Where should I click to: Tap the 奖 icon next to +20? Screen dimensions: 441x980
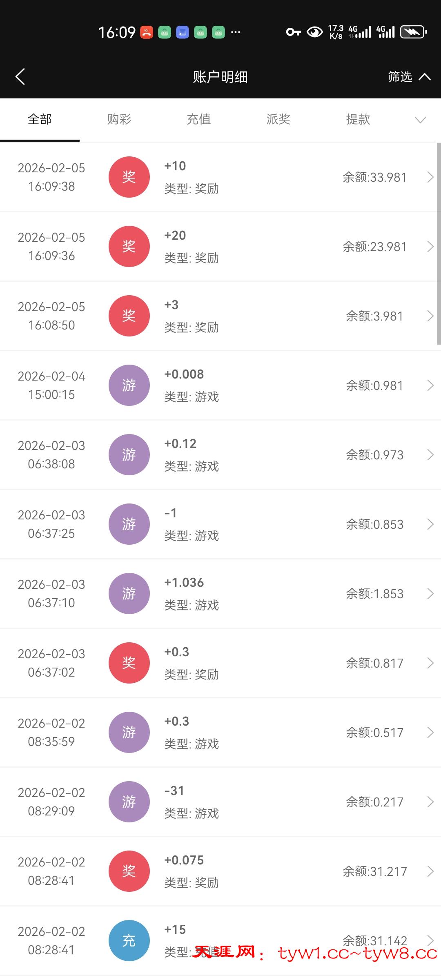coord(129,246)
